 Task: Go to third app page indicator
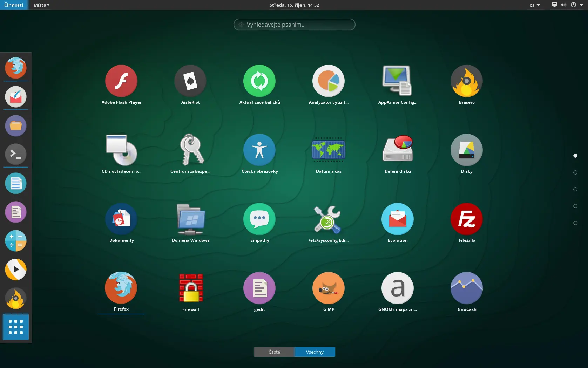click(x=575, y=189)
